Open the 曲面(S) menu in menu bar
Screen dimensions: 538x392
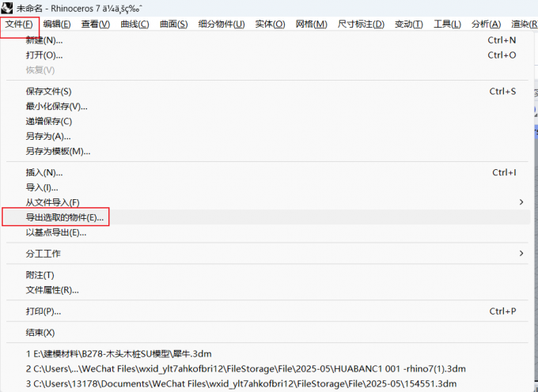tap(173, 24)
